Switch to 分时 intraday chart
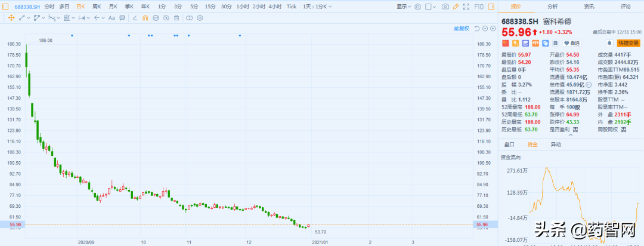 49,7
